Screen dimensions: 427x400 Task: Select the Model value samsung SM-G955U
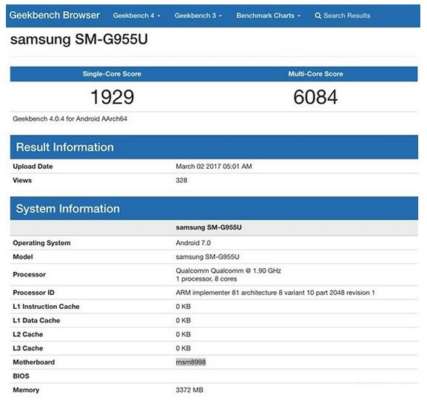[207, 257]
